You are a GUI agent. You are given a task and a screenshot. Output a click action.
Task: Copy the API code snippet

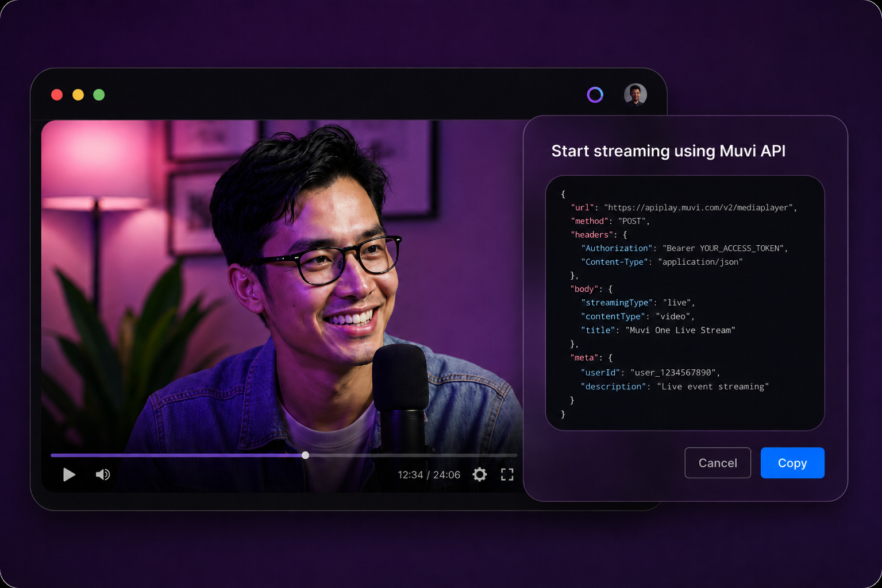[x=792, y=463]
